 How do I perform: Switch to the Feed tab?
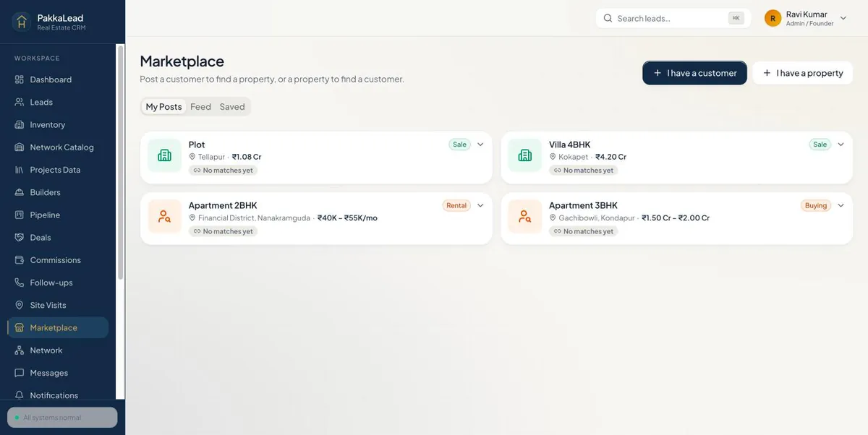200,107
